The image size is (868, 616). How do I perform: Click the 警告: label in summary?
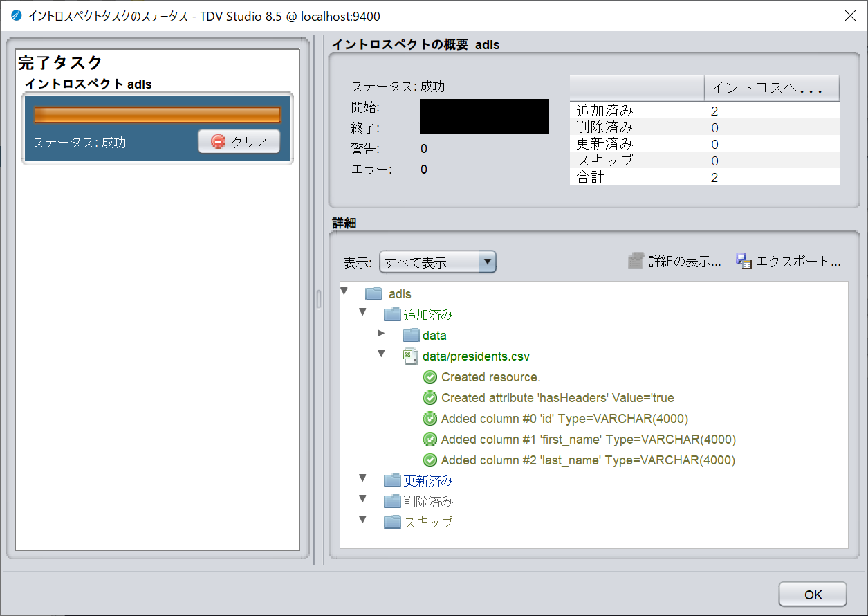(365, 149)
